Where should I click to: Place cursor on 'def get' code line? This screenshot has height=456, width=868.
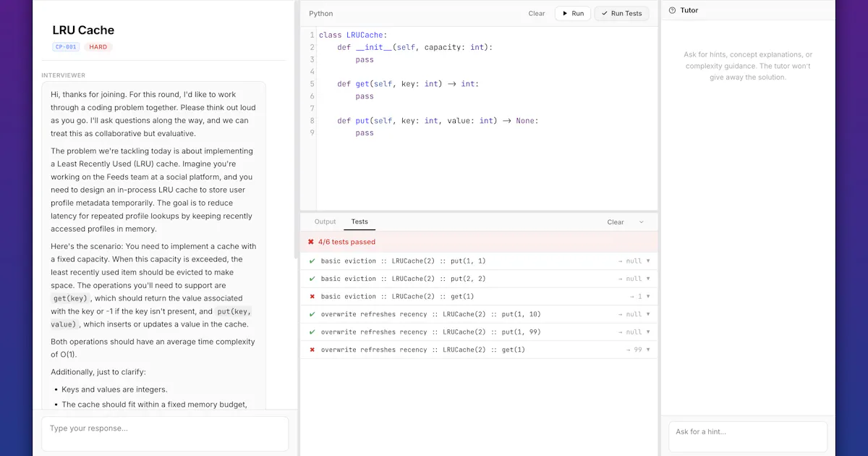point(408,84)
